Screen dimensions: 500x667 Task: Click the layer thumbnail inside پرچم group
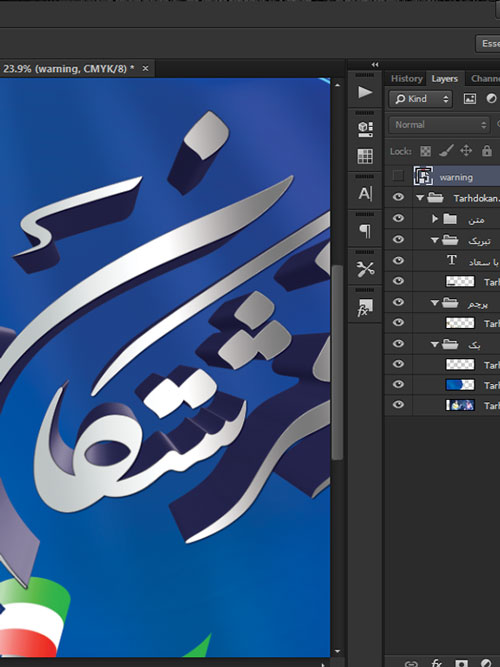coord(460,323)
